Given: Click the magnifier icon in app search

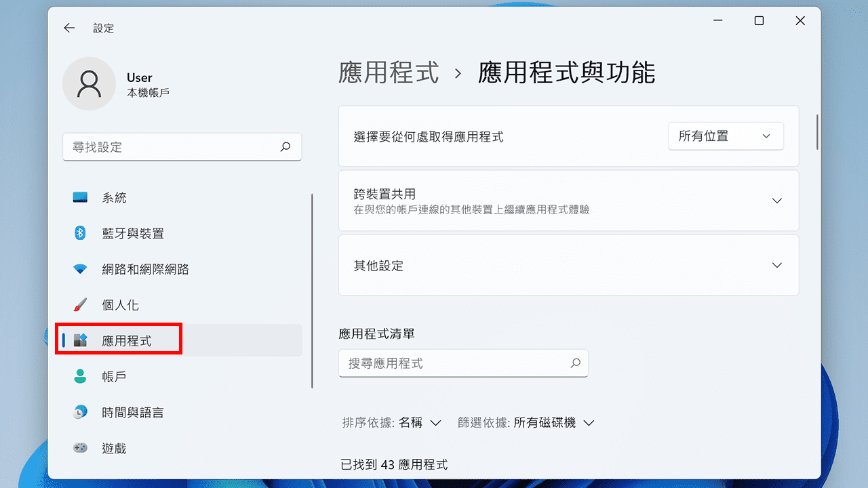Looking at the screenshot, I should click(575, 363).
